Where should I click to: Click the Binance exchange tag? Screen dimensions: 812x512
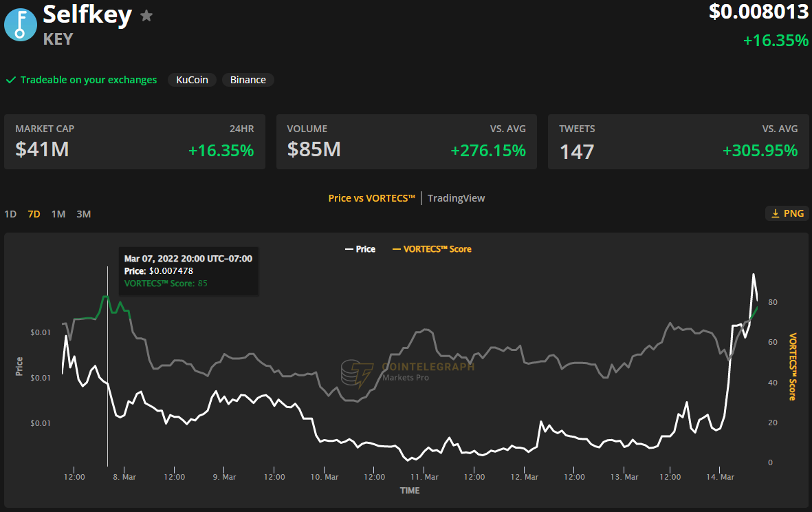[248, 80]
